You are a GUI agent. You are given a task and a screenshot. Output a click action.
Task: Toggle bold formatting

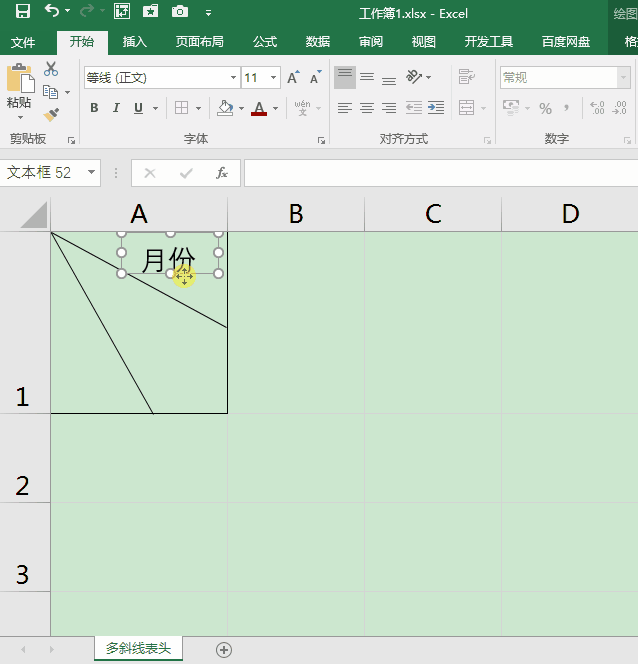click(x=94, y=108)
